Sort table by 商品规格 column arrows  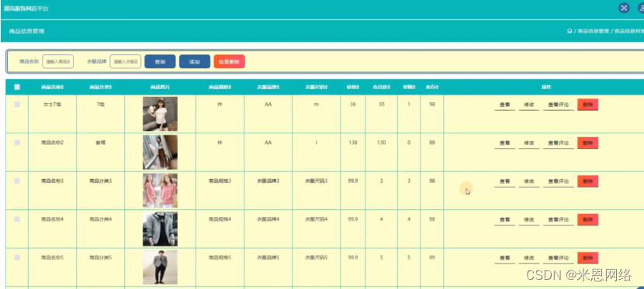(230, 88)
